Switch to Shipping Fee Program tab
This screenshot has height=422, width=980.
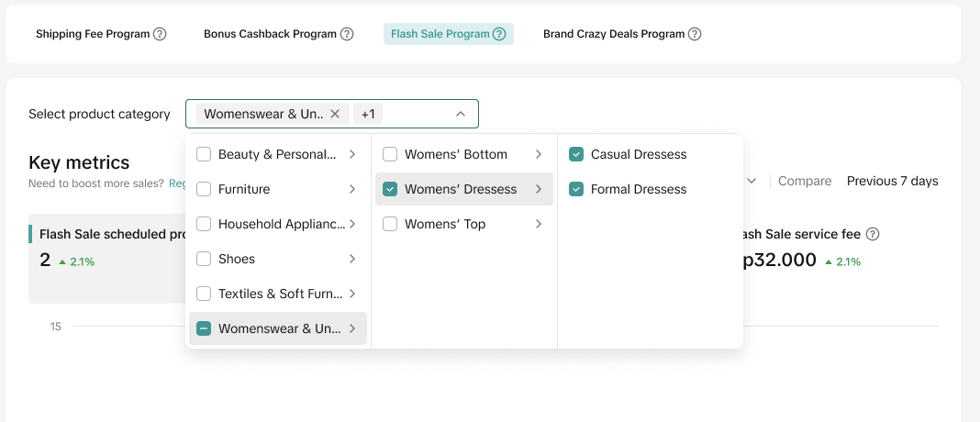93,34
